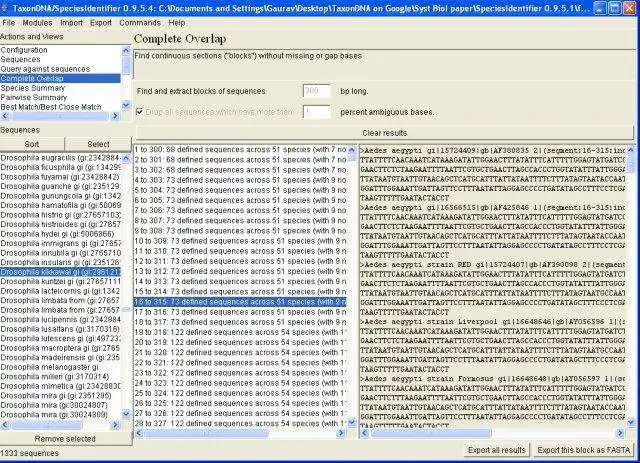Click left arrow of FASTA output horizontal scrollbar
Image resolution: width=640 pixels, height=463 pixels.
click(364, 433)
